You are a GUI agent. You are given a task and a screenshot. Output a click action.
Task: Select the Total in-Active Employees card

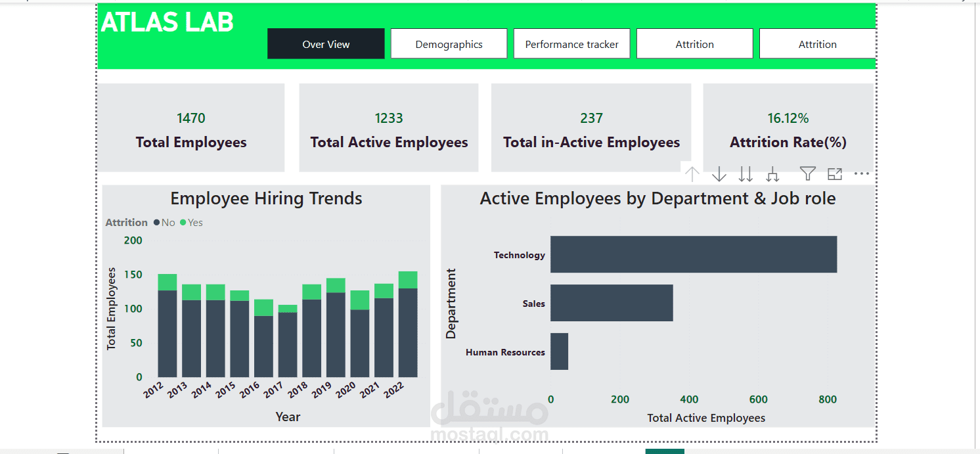(591, 127)
